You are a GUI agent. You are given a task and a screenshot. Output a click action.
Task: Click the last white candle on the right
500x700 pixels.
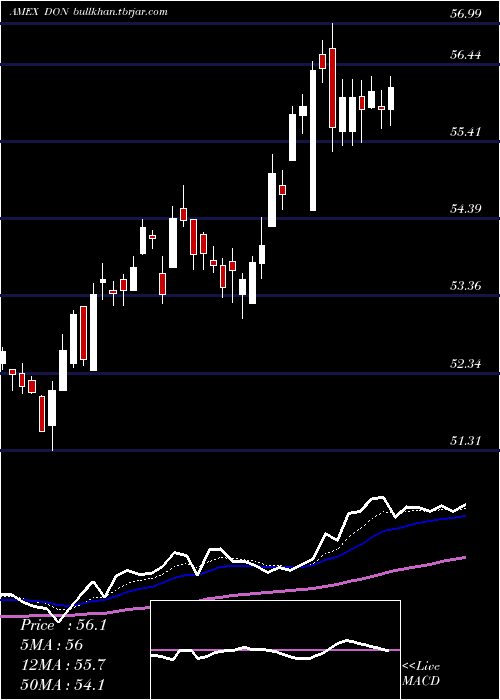391,98
